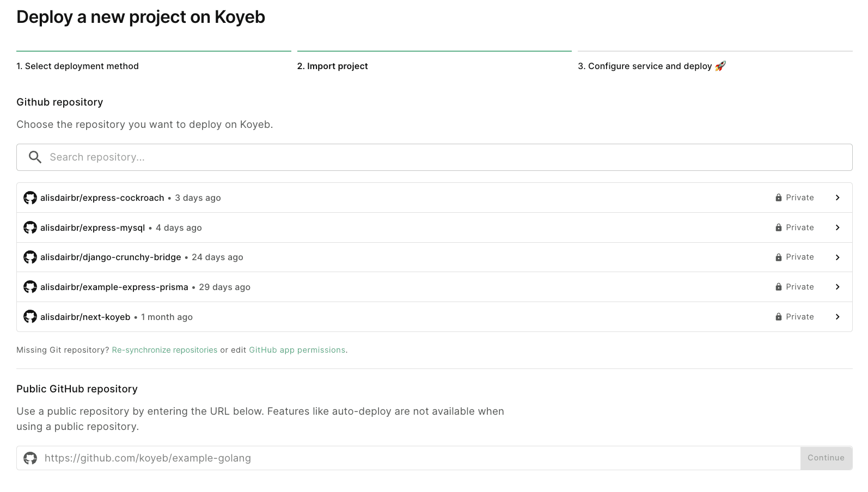Open GitHub app permissions link
The width and height of the screenshot is (868, 492).
297,350
